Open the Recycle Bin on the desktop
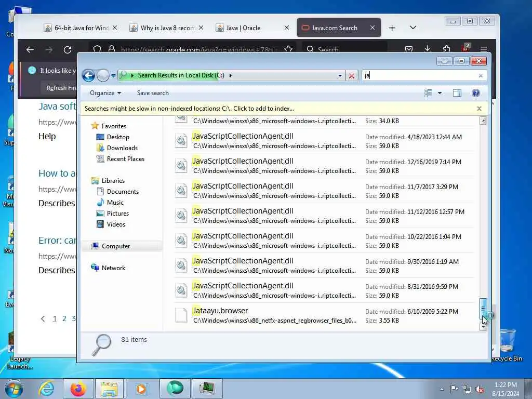The height and width of the screenshot is (399, 532). pyautogui.click(x=507, y=345)
